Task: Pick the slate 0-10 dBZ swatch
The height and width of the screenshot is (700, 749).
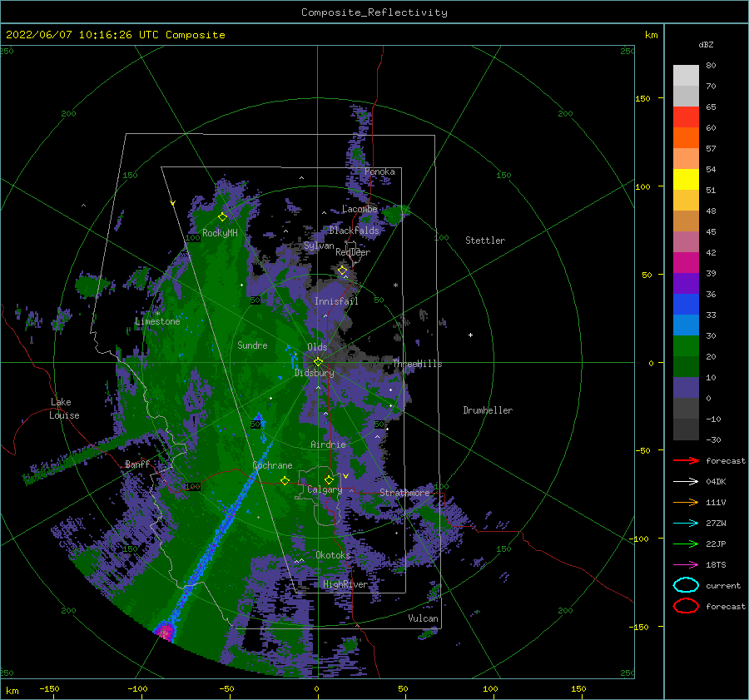Action: (x=686, y=388)
